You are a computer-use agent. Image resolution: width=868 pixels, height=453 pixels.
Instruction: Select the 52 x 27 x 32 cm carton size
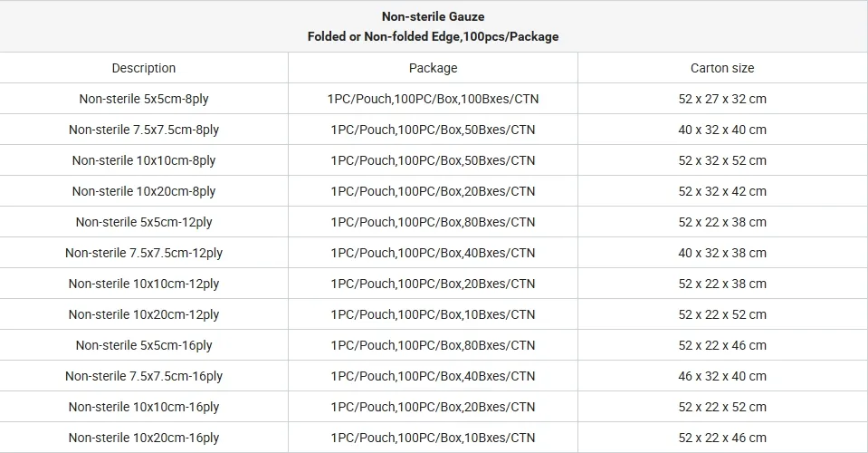[722, 99]
